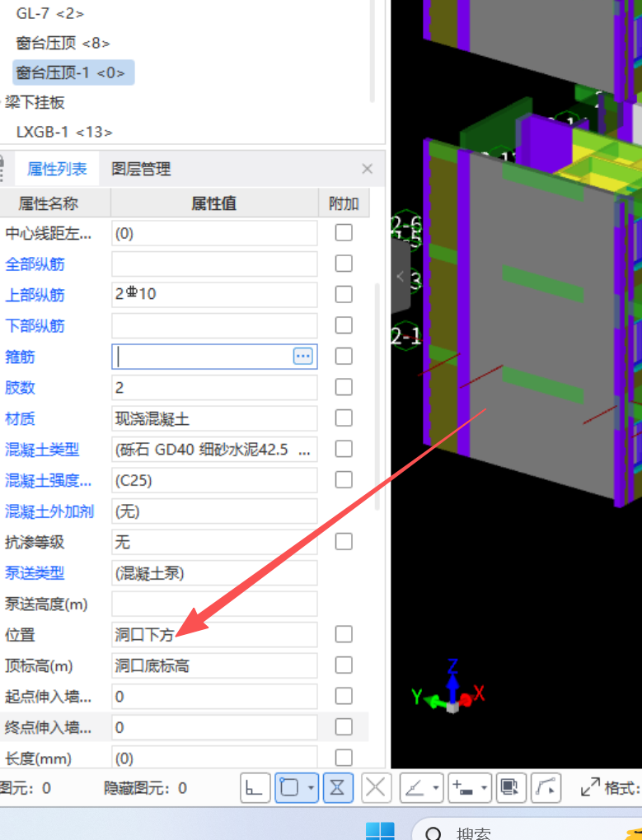Check 附加 box for 全部纵筋 row
642x840 pixels.
[x=344, y=264]
